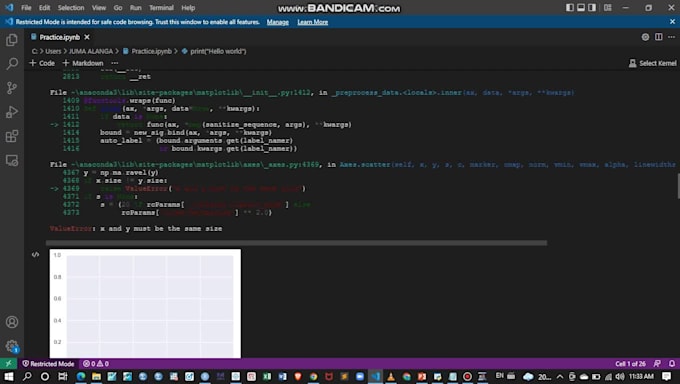Open the Accounts menu icon
Screen dimensions: 680x384
pyautogui.click(x=12, y=322)
